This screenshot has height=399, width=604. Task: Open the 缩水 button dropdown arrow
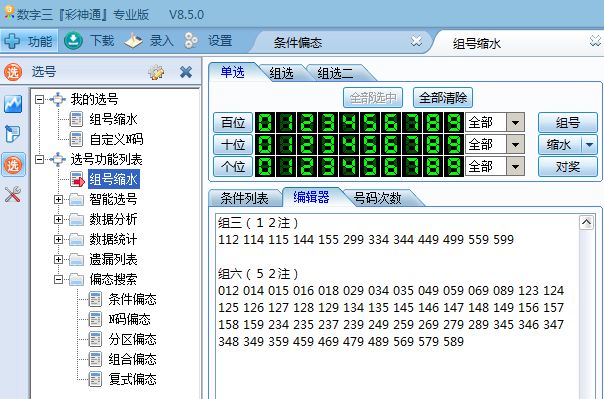[x=589, y=145]
